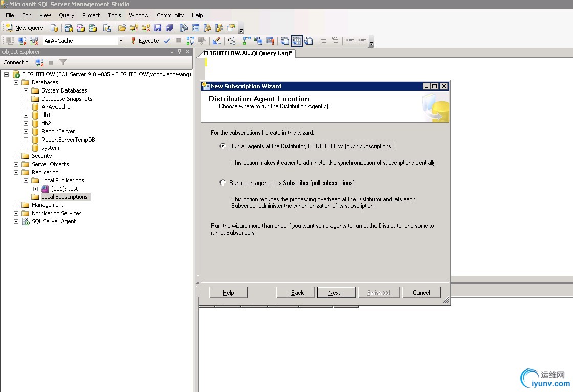Select the FLIGHTFLOW SQLQuery1.sql tab

[x=248, y=53]
